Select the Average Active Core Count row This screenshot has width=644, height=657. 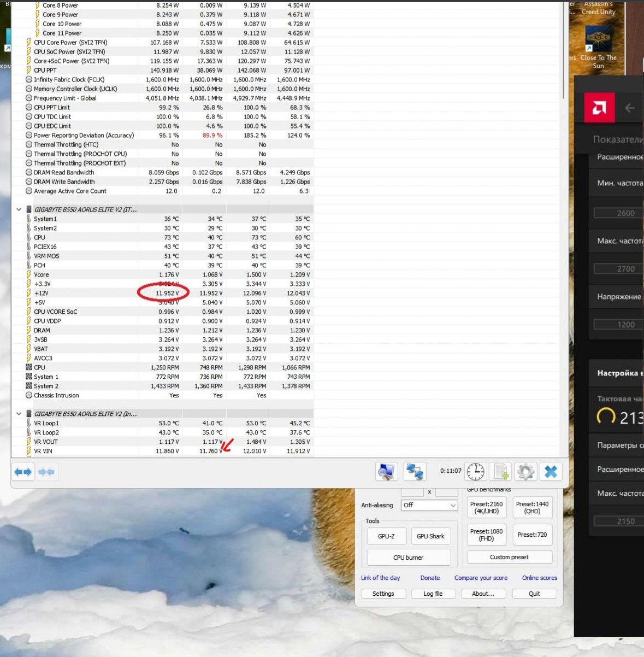point(163,191)
